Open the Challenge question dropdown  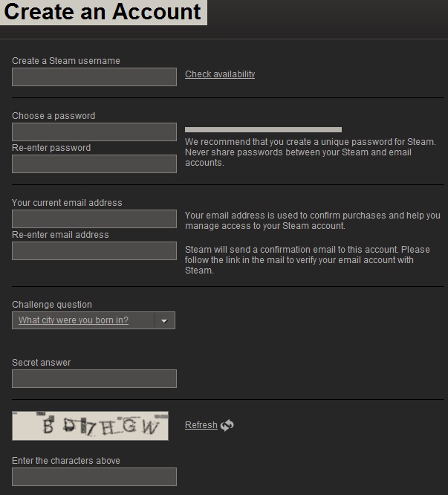[x=94, y=320]
